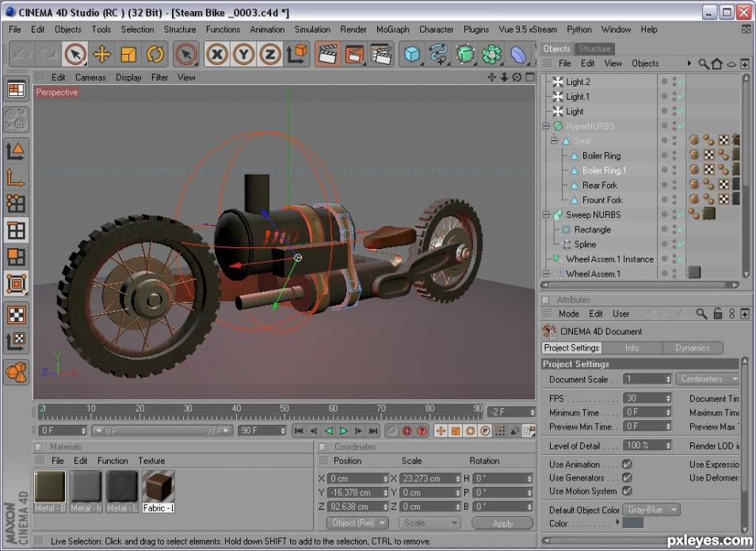Click the red record keyframe button
Screen dimensions: 756x551
[x=407, y=430]
